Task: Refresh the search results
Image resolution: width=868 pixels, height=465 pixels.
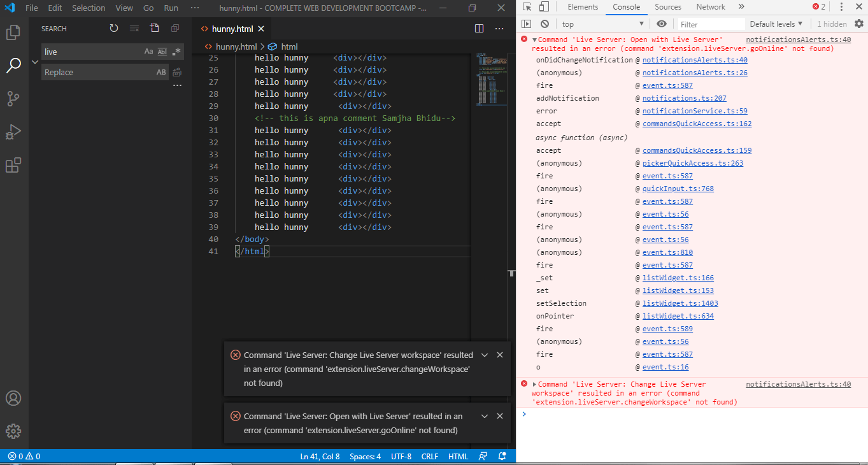Action: click(114, 28)
